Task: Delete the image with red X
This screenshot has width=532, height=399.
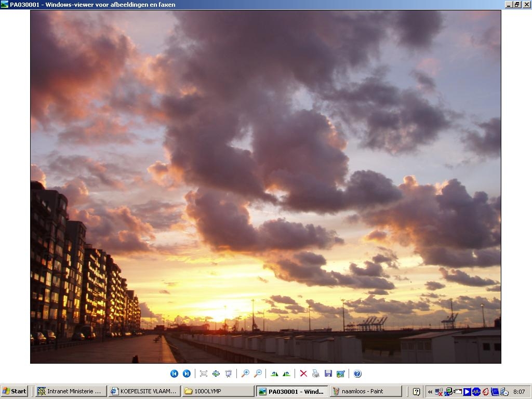Action: click(303, 374)
